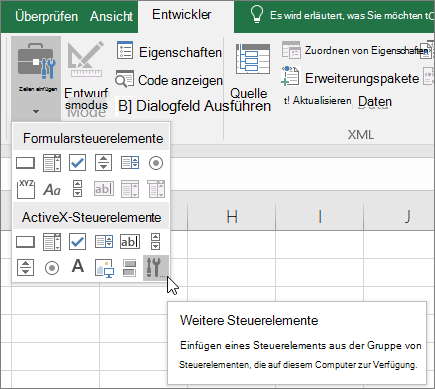435x389 pixels.
Task: Click Code anzeigen
Action: click(x=169, y=80)
